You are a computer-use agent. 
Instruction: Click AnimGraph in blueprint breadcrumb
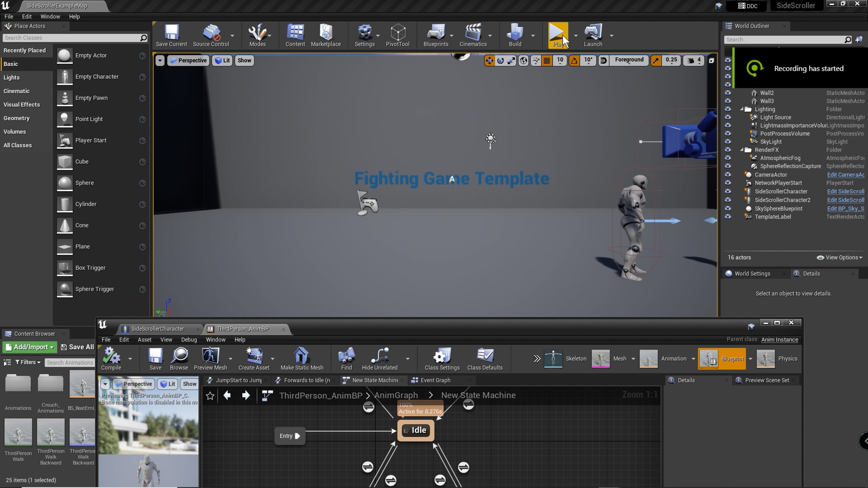click(396, 395)
